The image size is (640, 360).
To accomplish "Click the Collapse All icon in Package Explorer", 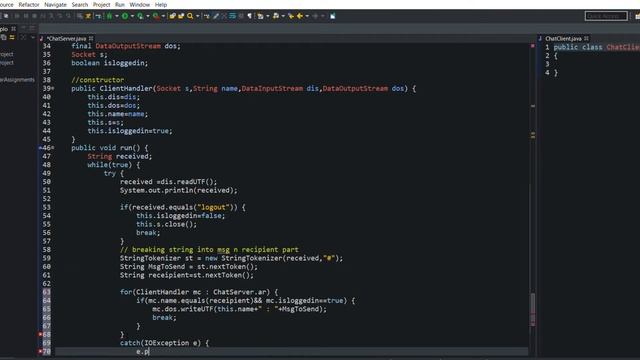I will [x=4, y=37].
